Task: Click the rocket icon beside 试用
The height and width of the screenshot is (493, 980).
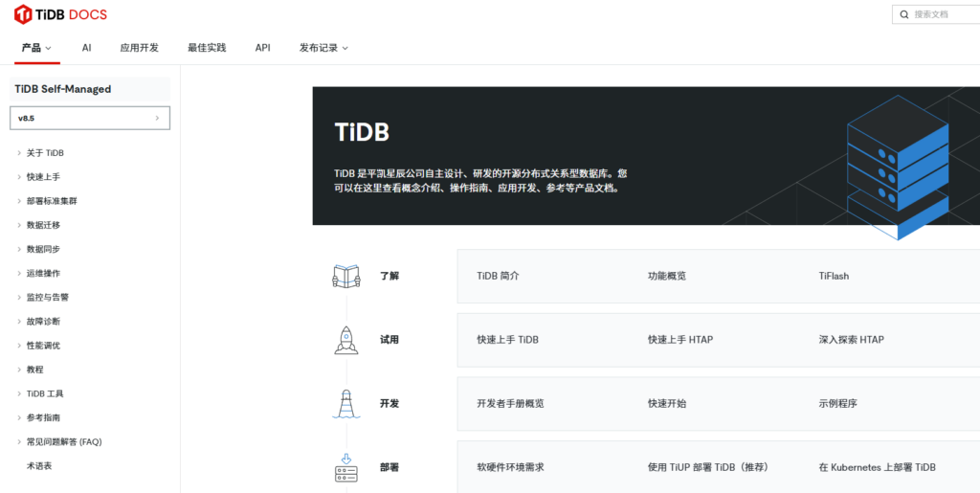Action: 346,340
